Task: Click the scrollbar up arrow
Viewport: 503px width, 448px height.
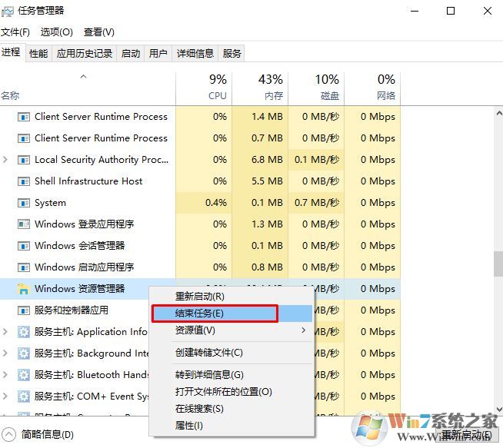Action: 499,113
